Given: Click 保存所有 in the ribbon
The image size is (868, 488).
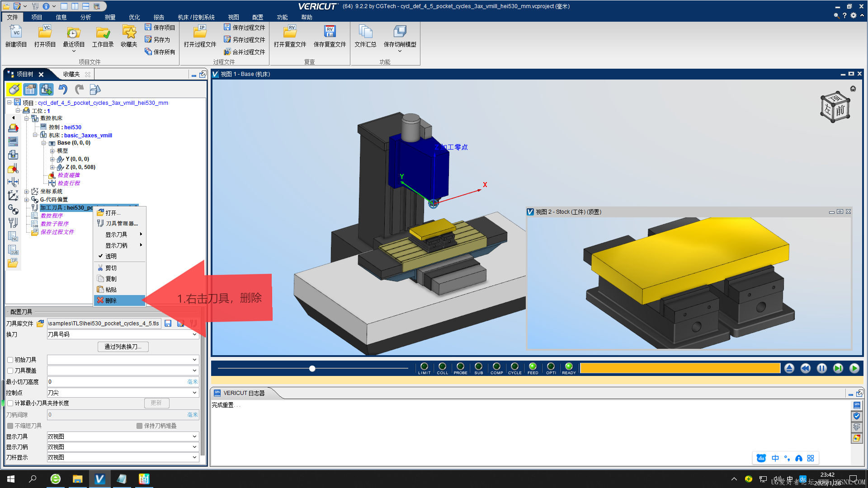Looking at the screenshot, I should click(x=160, y=52).
